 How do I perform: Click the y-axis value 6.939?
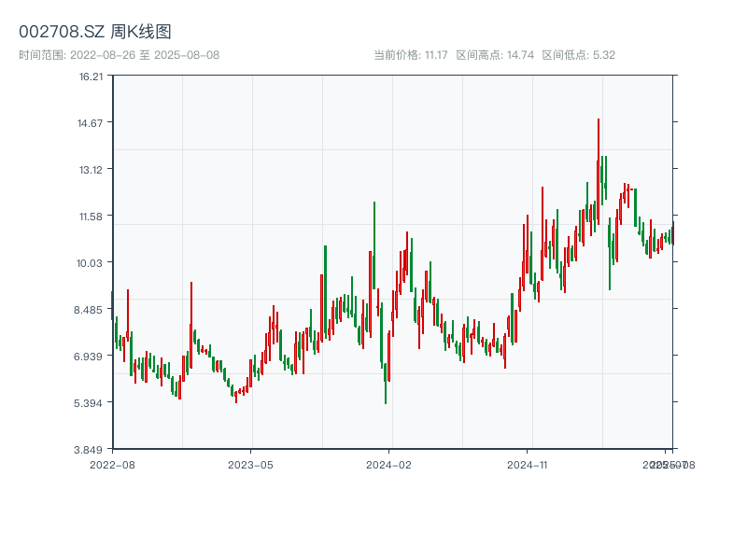88,357
